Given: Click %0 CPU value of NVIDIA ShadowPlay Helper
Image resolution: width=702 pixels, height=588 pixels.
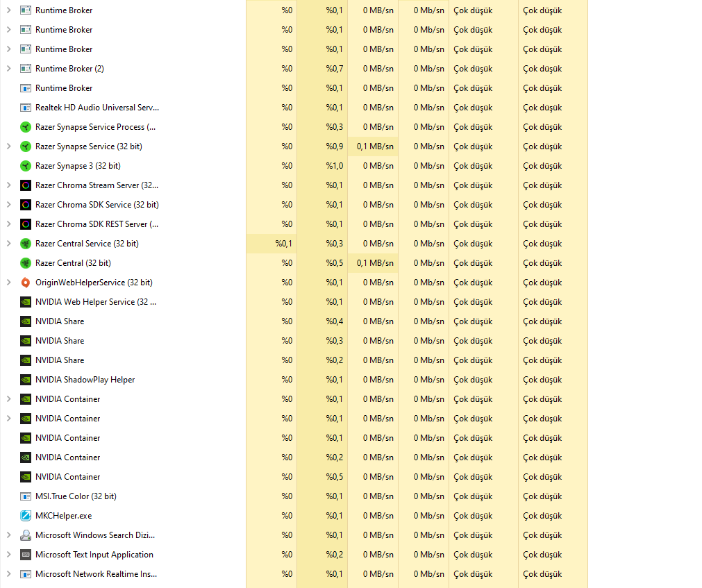Looking at the screenshot, I should (287, 380).
